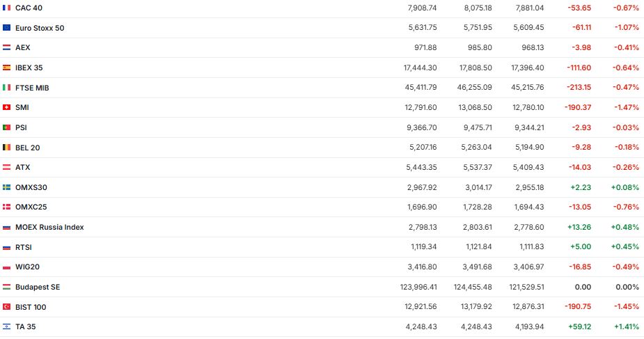
Task: Click the EU flag icon beside Euro Stoxx 50
Action: [7, 28]
